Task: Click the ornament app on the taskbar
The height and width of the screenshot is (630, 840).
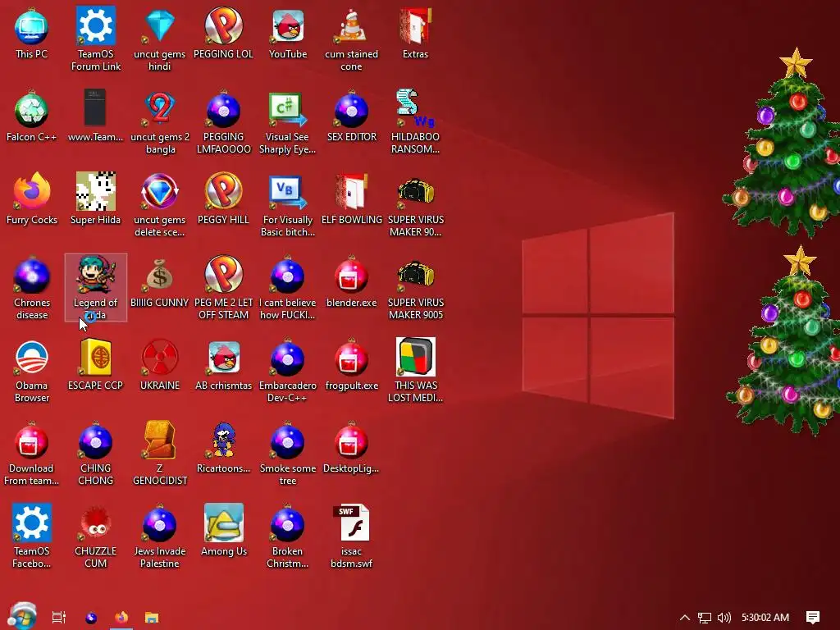Action: 91,618
